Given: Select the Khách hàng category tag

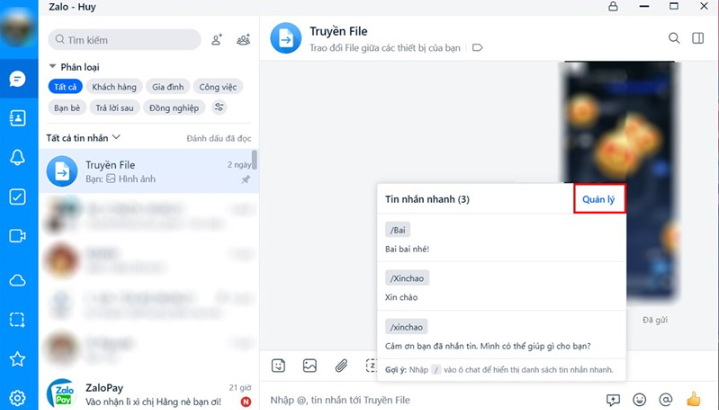Looking at the screenshot, I should 114,87.
